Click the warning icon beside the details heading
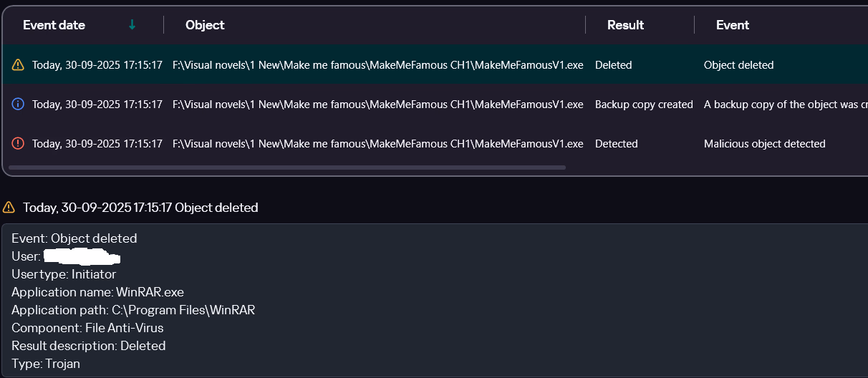The image size is (868, 378). pyautogui.click(x=9, y=208)
